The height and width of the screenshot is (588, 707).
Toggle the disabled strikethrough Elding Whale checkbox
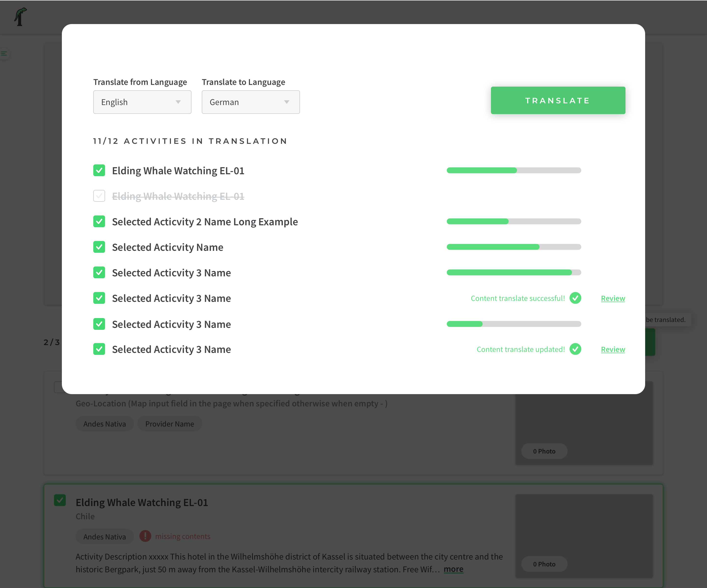click(x=99, y=196)
